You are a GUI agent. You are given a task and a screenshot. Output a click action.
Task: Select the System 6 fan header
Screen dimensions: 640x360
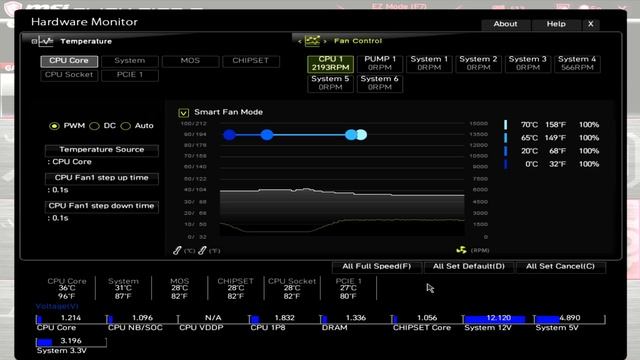[x=380, y=83]
